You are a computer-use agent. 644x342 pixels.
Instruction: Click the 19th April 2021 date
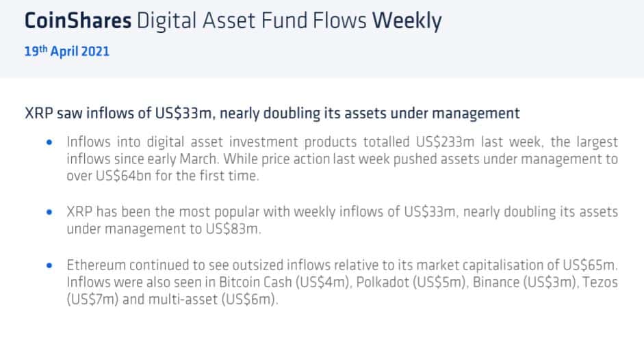tap(67, 51)
